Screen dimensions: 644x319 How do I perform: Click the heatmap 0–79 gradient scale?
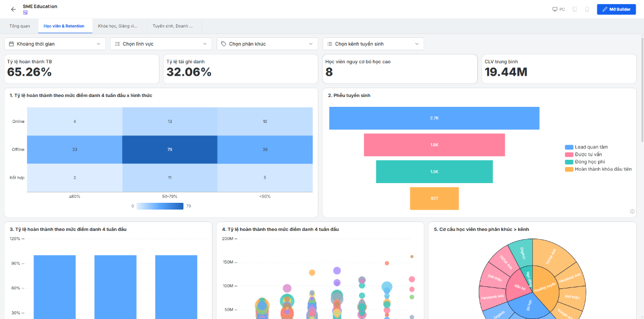point(159,206)
